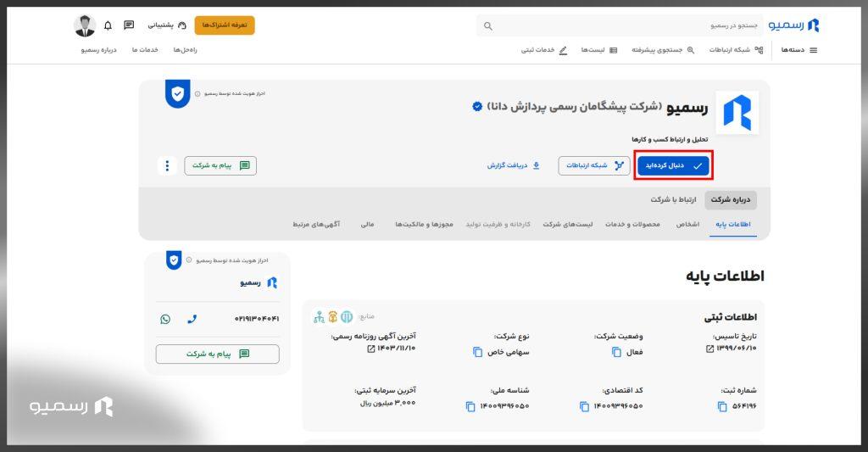Image resolution: width=868 pixels, height=452 pixels.
Task: Click دریافت گزارش download report
Action: 513,165
